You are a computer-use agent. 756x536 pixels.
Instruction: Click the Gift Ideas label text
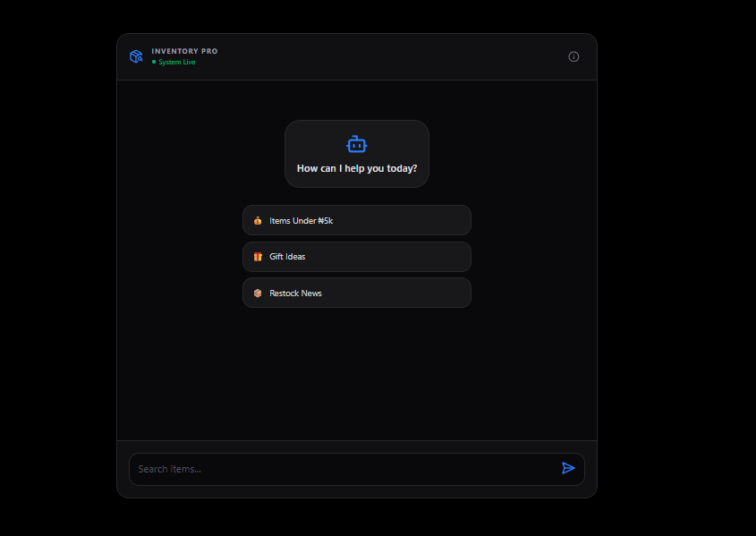pos(287,257)
